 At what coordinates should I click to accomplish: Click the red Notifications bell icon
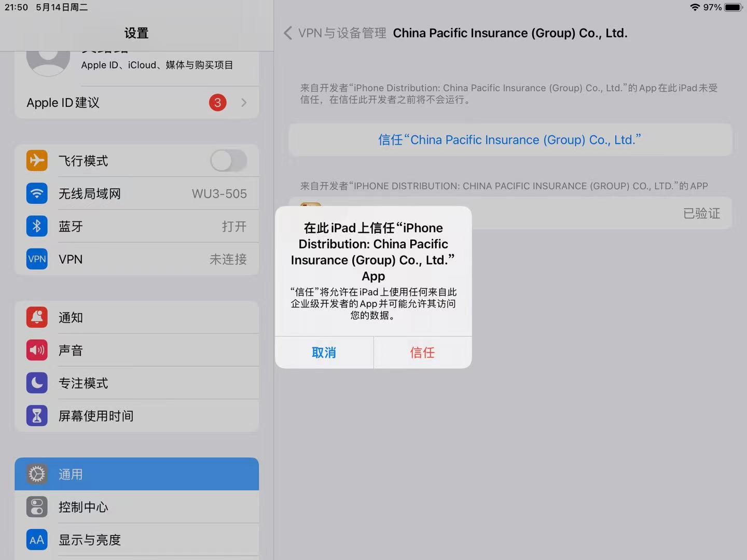click(37, 317)
